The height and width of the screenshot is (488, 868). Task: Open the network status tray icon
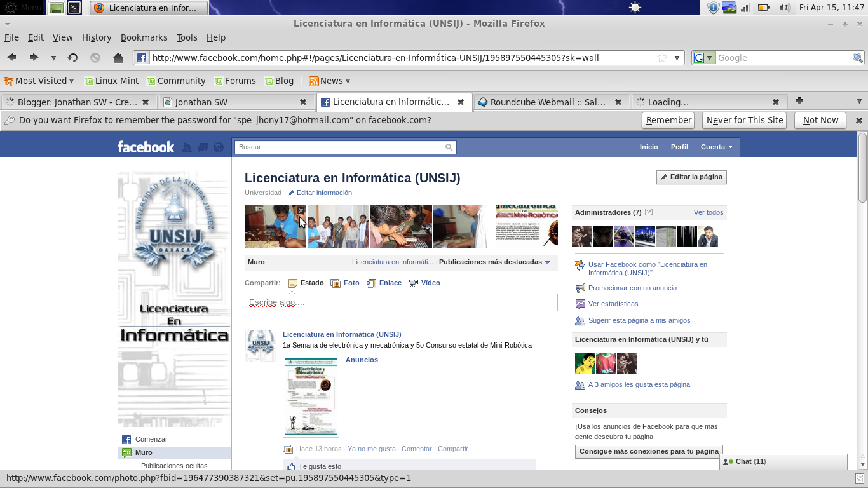point(746,8)
